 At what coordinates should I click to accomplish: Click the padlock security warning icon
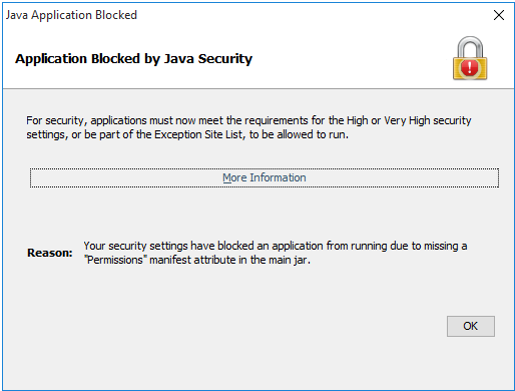pos(470,58)
